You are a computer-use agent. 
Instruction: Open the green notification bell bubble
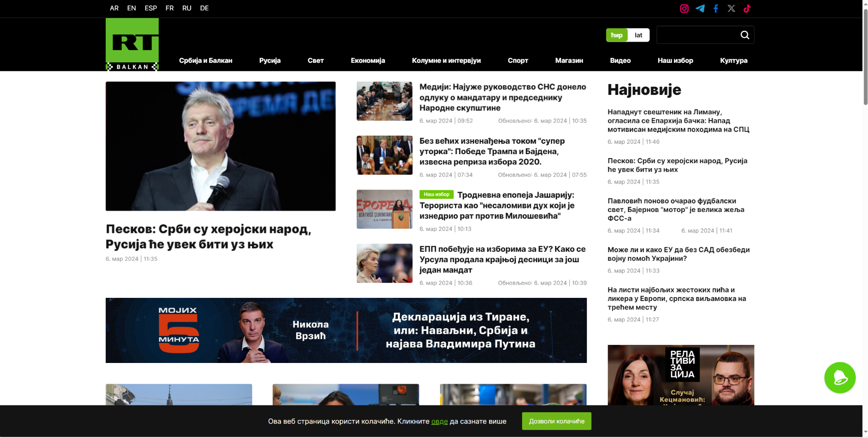(x=840, y=377)
